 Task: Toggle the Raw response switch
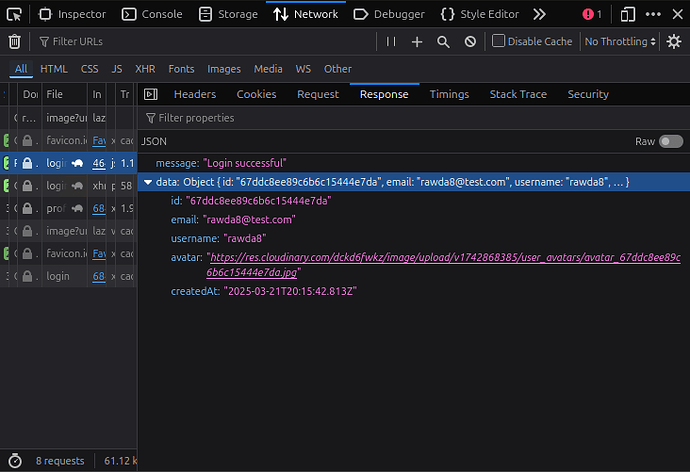point(670,142)
